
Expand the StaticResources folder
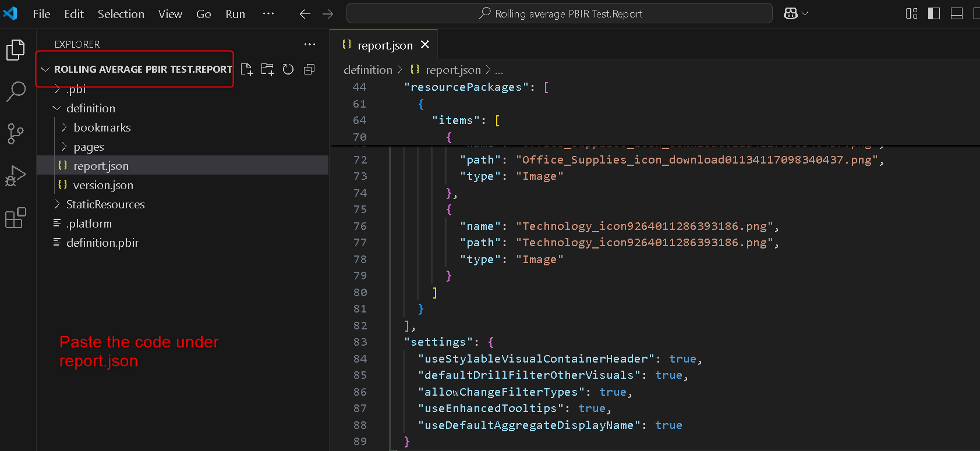[105, 204]
